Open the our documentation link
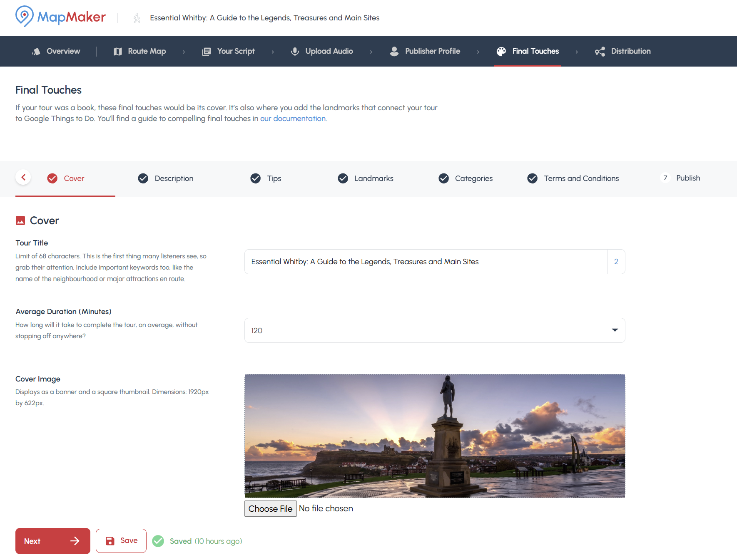 point(293,119)
